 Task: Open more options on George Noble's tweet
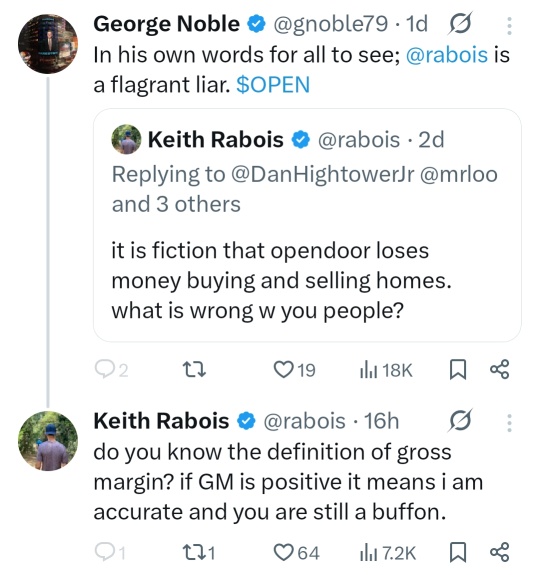click(509, 26)
